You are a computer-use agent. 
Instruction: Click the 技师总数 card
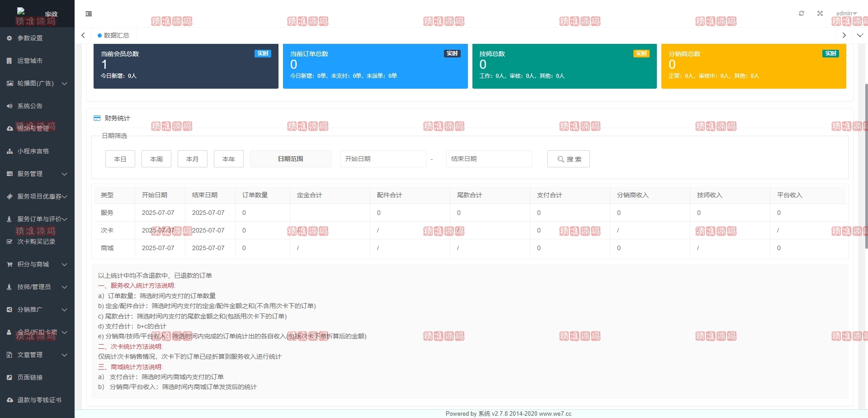point(565,66)
